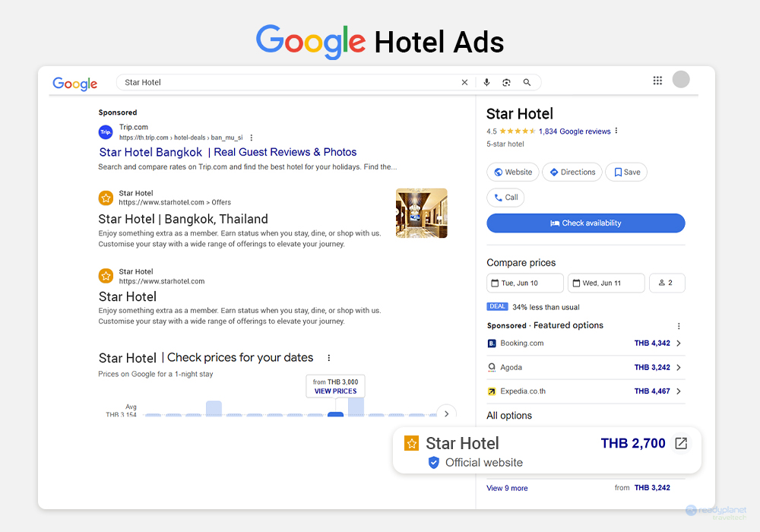Viewport: 760px width, 532px height.
Task: Open the Google apps grid icon
Action: click(657, 81)
